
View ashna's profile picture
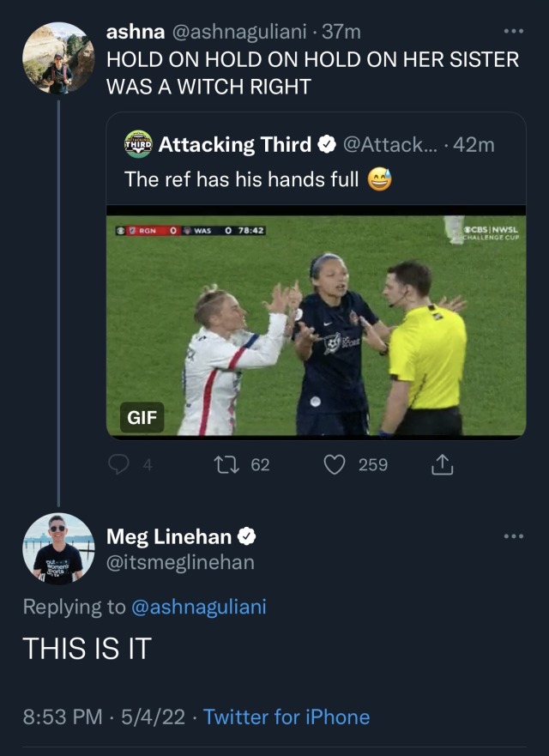point(58,58)
